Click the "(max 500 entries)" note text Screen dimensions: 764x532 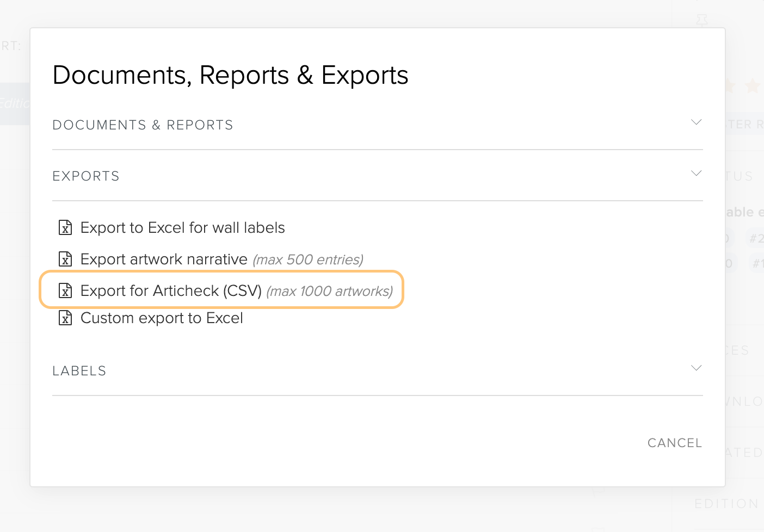[x=308, y=259]
